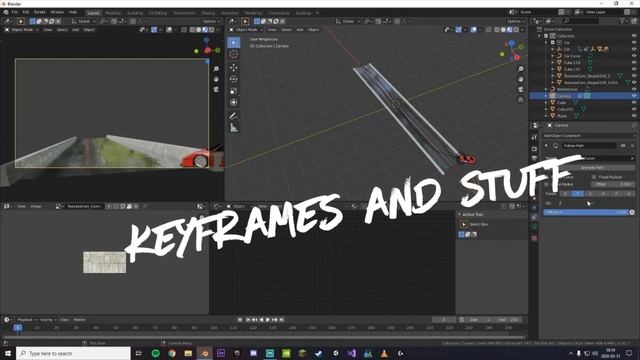Select the Y forward axis button
The height and width of the screenshot is (360, 640).
(x=578, y=193)
